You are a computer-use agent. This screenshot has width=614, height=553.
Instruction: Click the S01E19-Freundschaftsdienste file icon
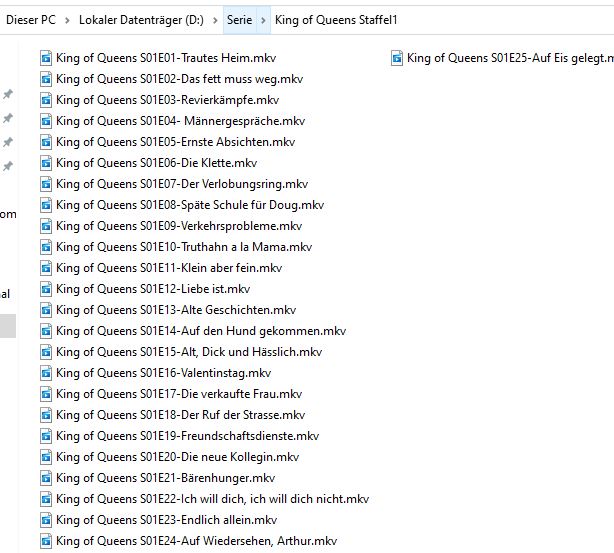pyautogui.click(x=46, y=436)
